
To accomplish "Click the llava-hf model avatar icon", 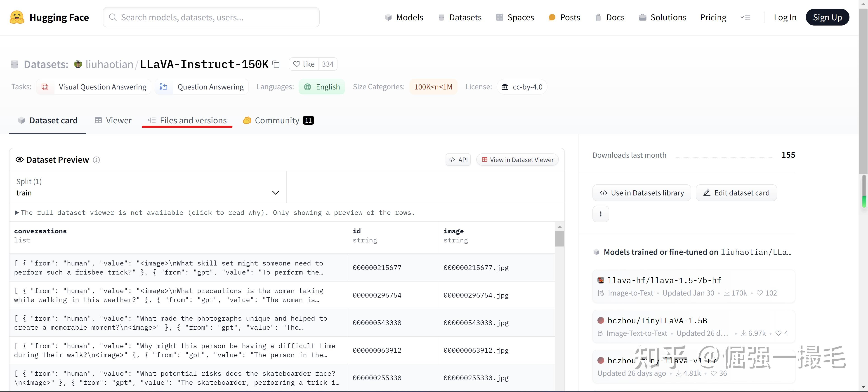I will coord(601,280).
